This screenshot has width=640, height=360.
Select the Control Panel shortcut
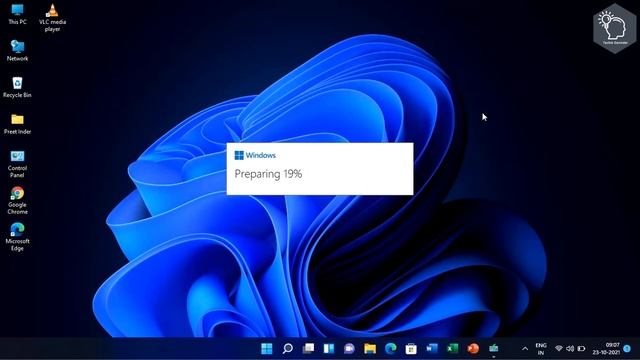[x=17, y=164]
